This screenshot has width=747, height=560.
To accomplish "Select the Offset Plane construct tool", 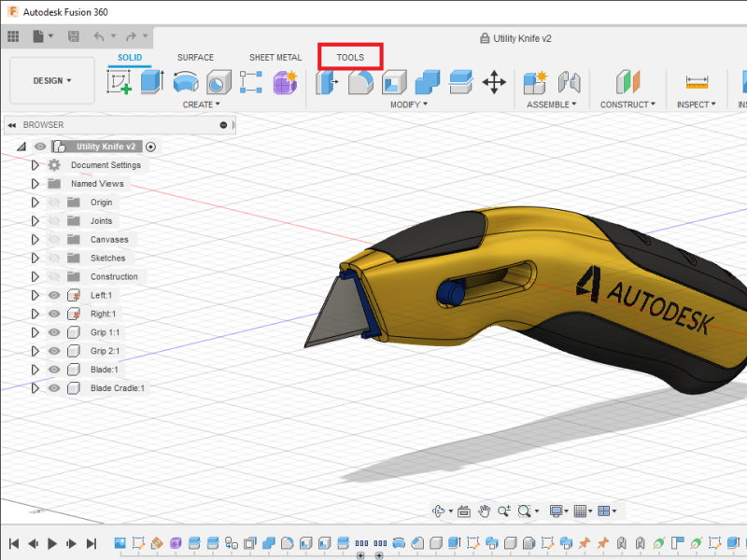I will [627, 82].
